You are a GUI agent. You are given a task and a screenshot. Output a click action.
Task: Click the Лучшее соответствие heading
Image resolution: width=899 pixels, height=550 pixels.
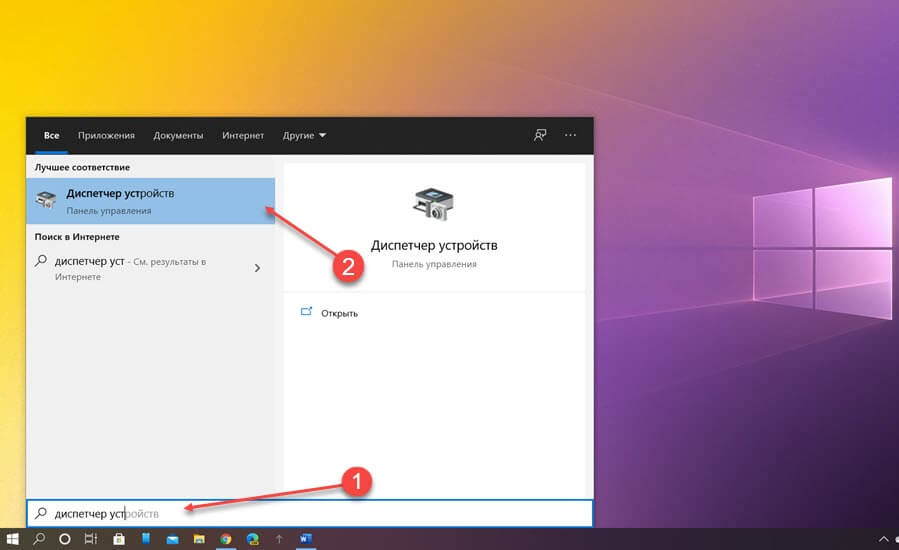[82, 167]
